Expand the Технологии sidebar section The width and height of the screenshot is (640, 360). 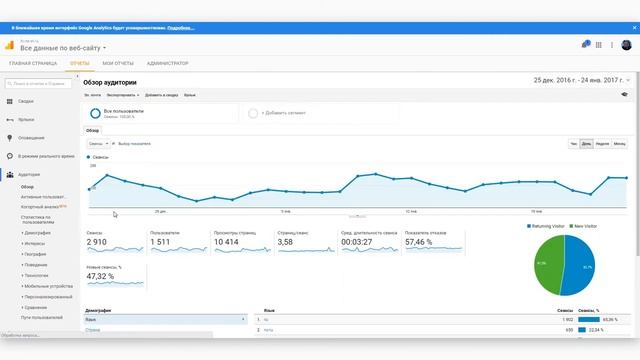35,276
